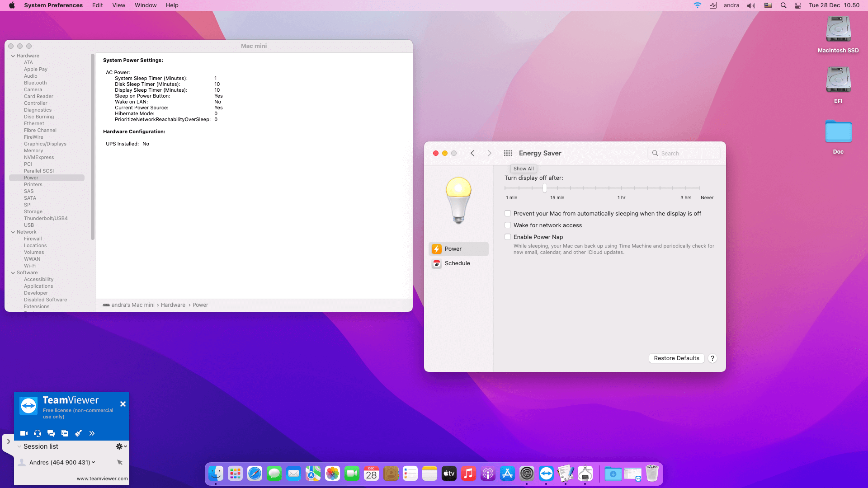Image resolution: width=868 pixels, height=488 pixels.
Task: Open App Store from the dock
Action: 507,474
